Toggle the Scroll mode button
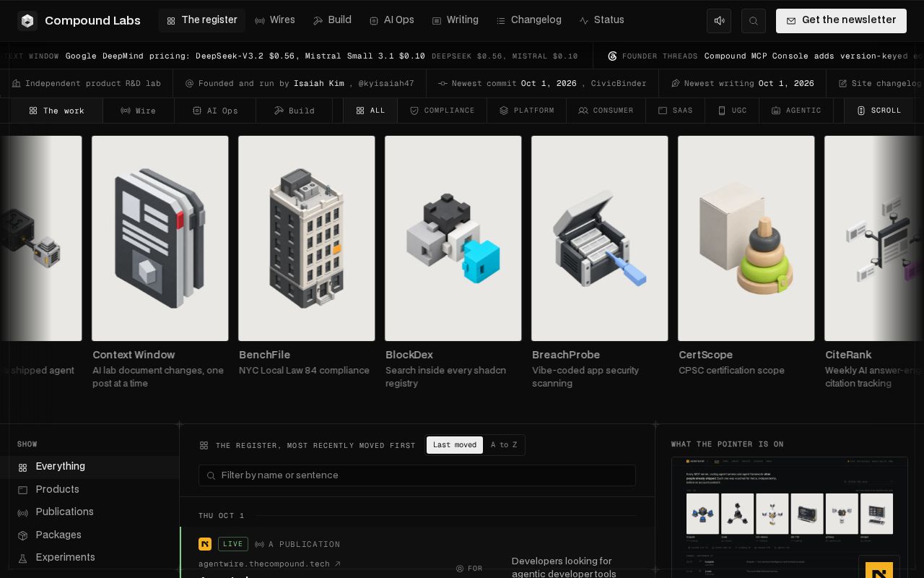This screenshot has width=924, height=578. pyautogui.click(x=879, y=111)
